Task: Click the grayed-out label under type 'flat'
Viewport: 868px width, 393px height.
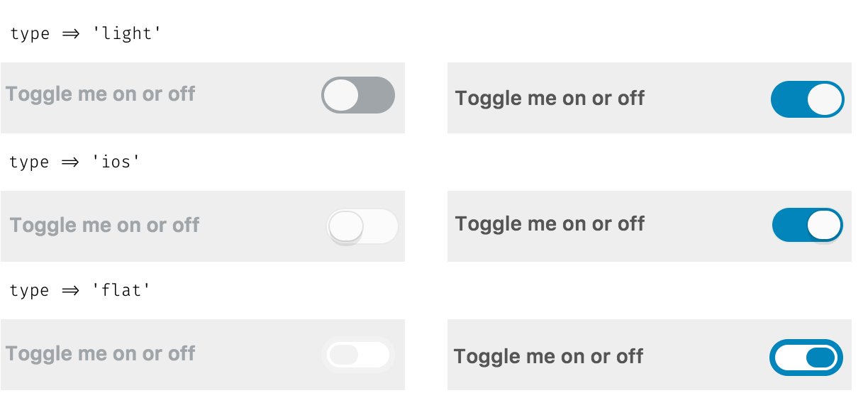Action: (101, 353)
